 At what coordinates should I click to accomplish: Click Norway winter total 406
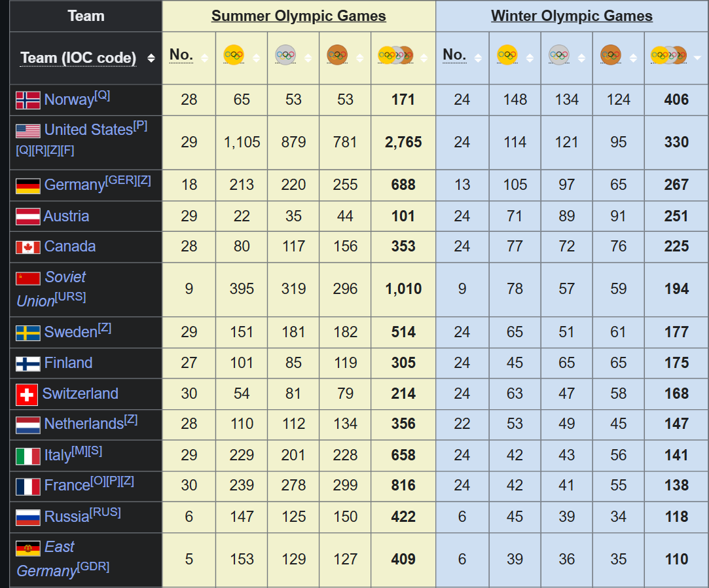click(x=676, y=100)
